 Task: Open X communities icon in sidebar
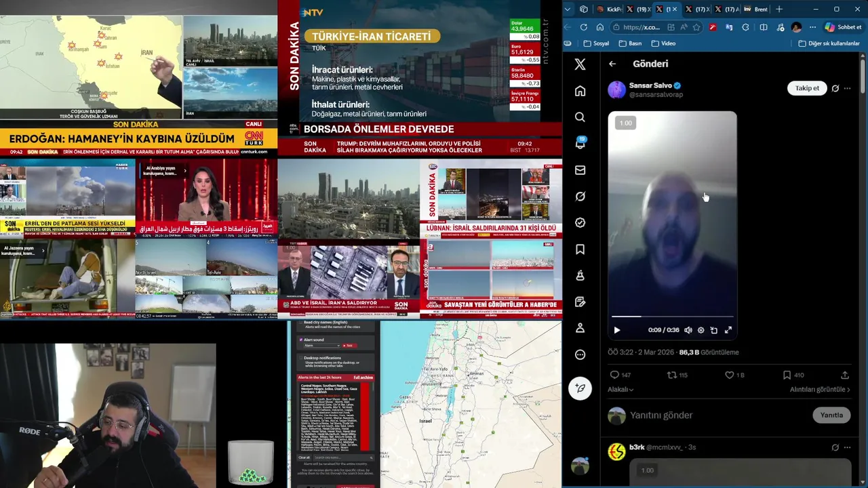coord(580,275)
